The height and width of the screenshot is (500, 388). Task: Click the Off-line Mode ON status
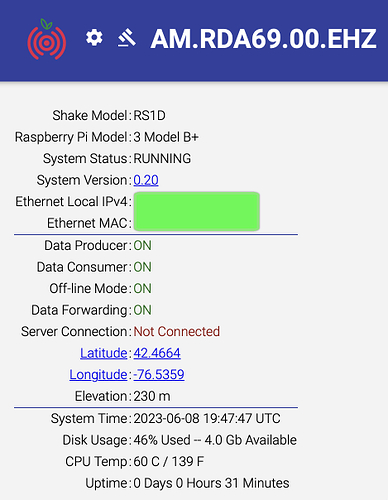[x=142, y=289]
